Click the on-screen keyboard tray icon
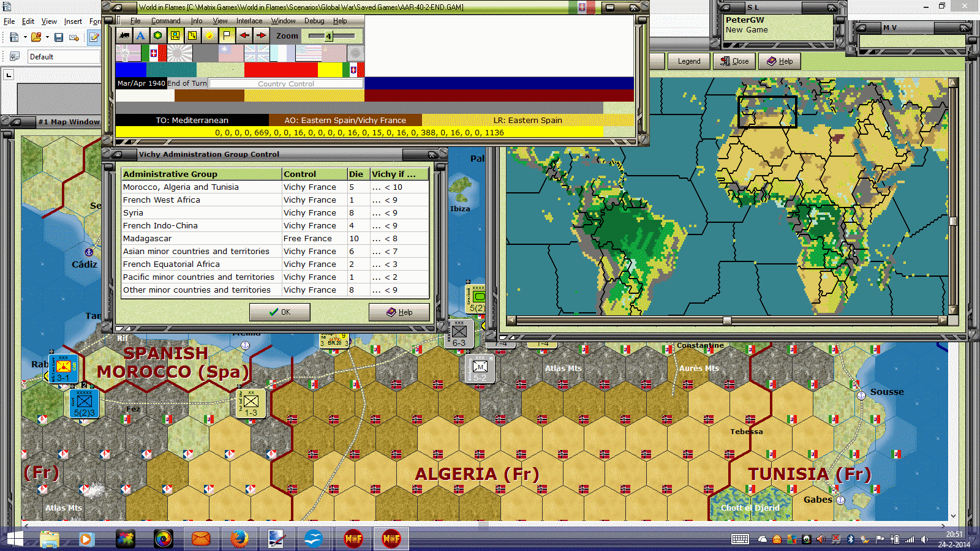 click(x=740, y=539)
